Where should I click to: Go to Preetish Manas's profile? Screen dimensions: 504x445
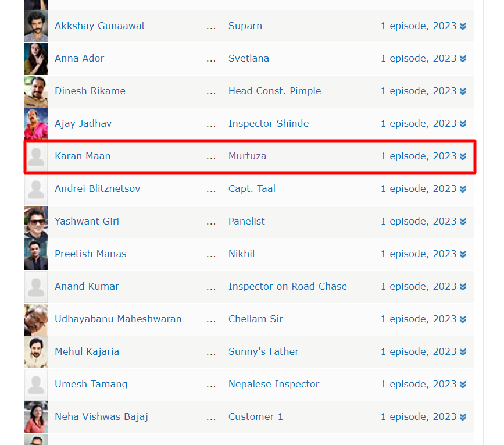point(90,254)
